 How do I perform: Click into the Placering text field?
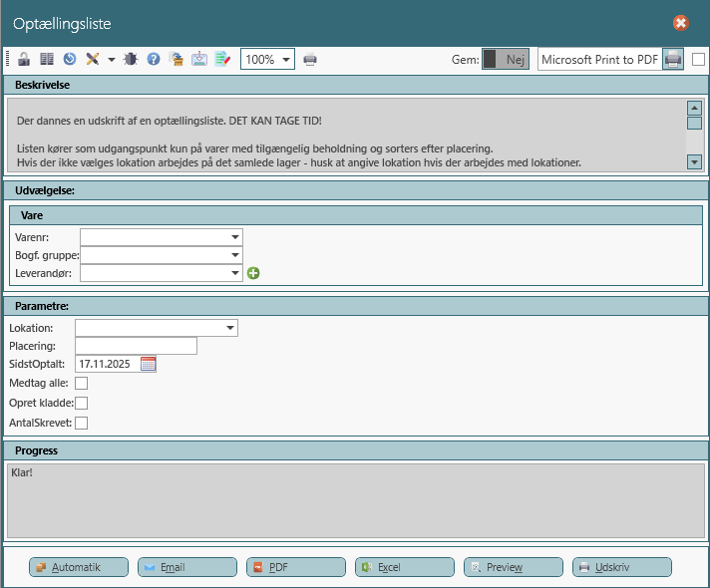click(x=136, y=346)
